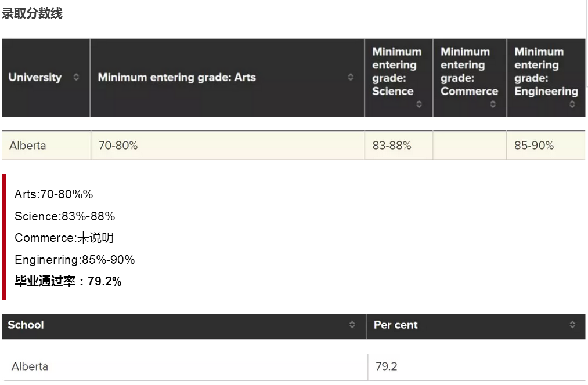Click sort arrows under Engineering grade header
This screenshot has width=588, height=385.
(572, 104)
